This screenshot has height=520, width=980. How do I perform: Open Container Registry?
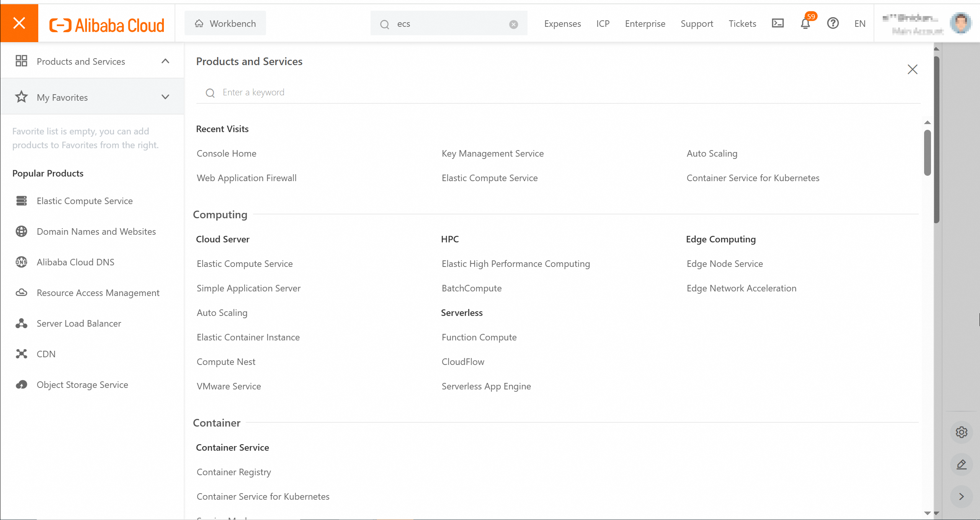pyautogui.click(x=234, y=472)
